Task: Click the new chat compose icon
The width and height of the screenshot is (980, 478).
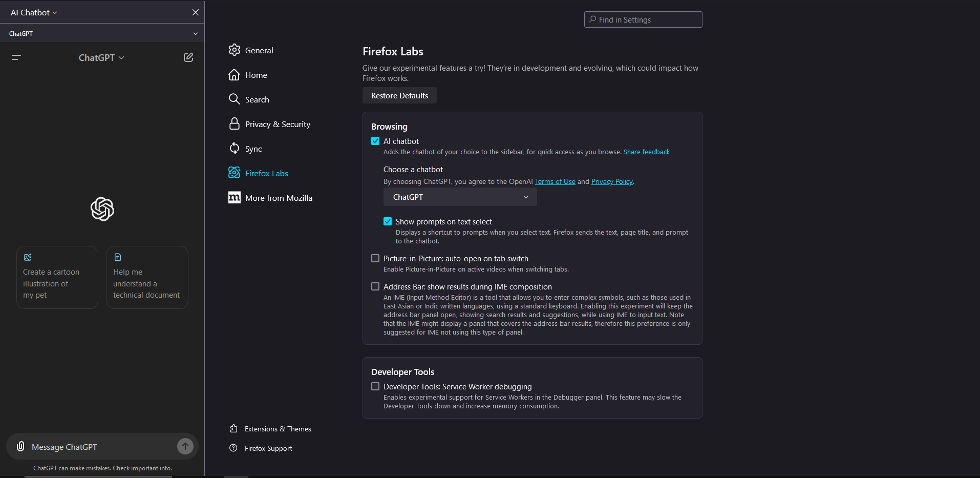Action: point(188,57)
